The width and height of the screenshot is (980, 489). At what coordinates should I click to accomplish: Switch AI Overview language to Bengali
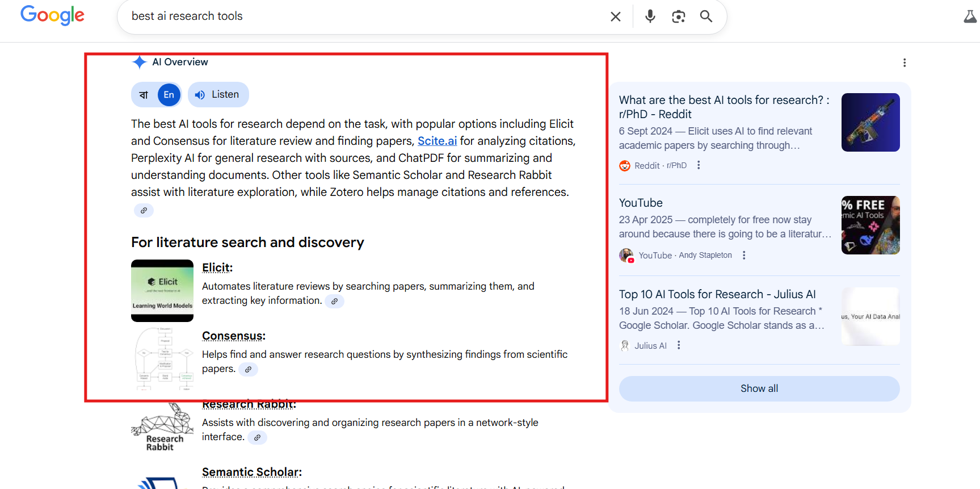point(144,95)
